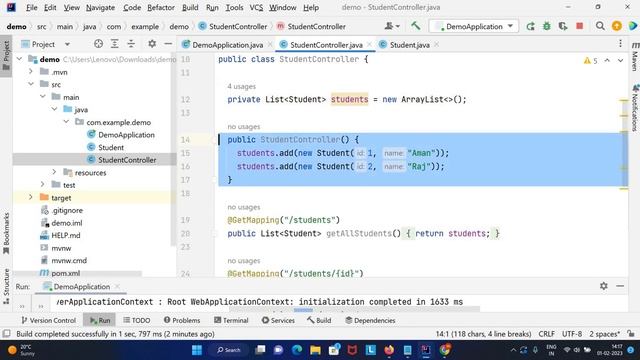640x360 pixels.
Task: Run with coverage using the shield icon
Action: (x=563, y=26)
